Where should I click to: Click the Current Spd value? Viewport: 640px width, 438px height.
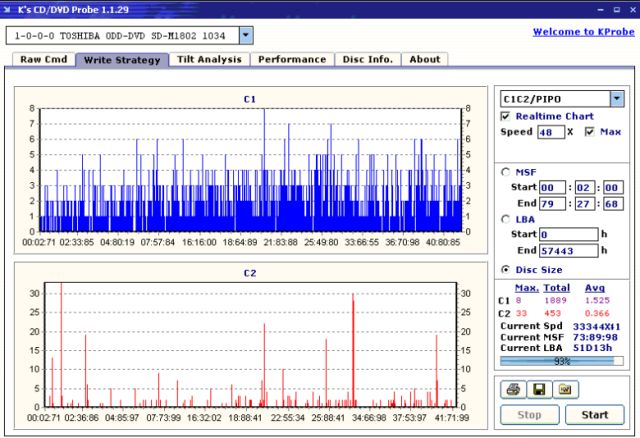(596, 327)
